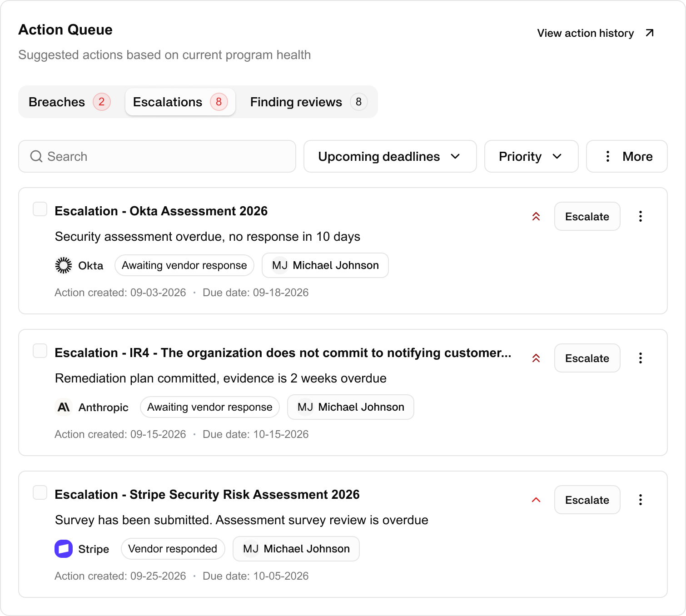Click the magnifier icon in the search box
Image resolution: width=686 pixels, height=616 pixels.
tap(36, 156)
